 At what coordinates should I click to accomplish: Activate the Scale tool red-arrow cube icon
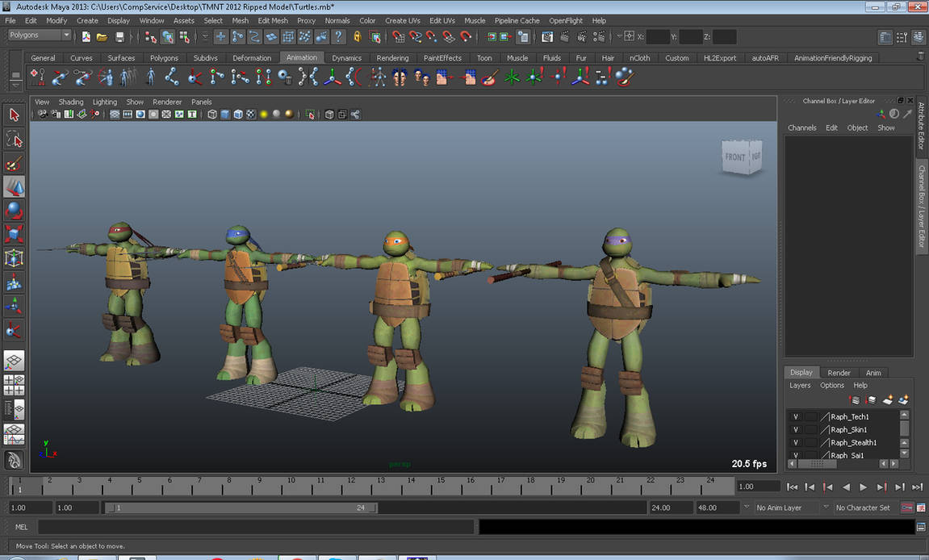pos(14,234)
